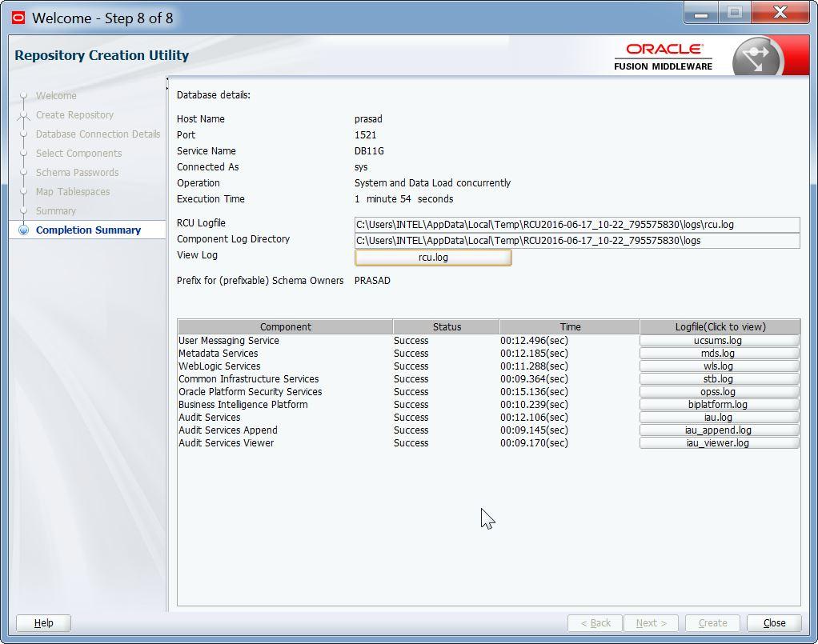Image resolution: width=818 pixels, height=644 pixels.
Task: Select the Summary step in sidebar
Action: tap(56, 211)
